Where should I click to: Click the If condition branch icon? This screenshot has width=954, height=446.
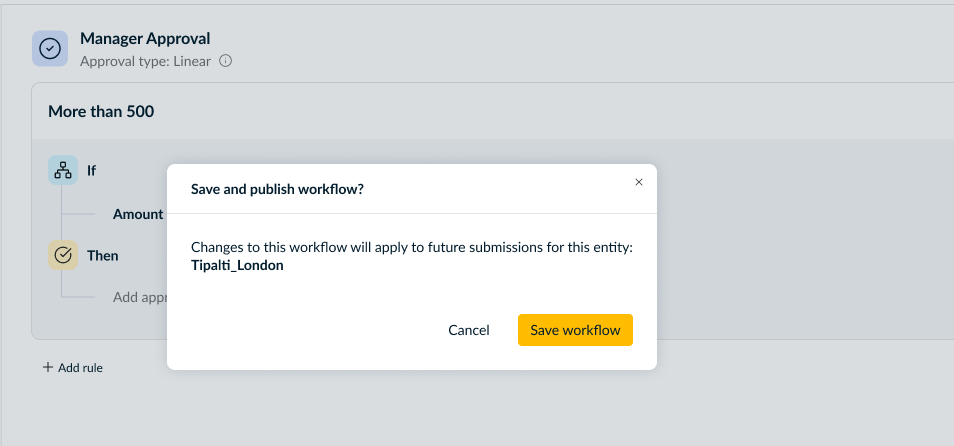point(63,170)
